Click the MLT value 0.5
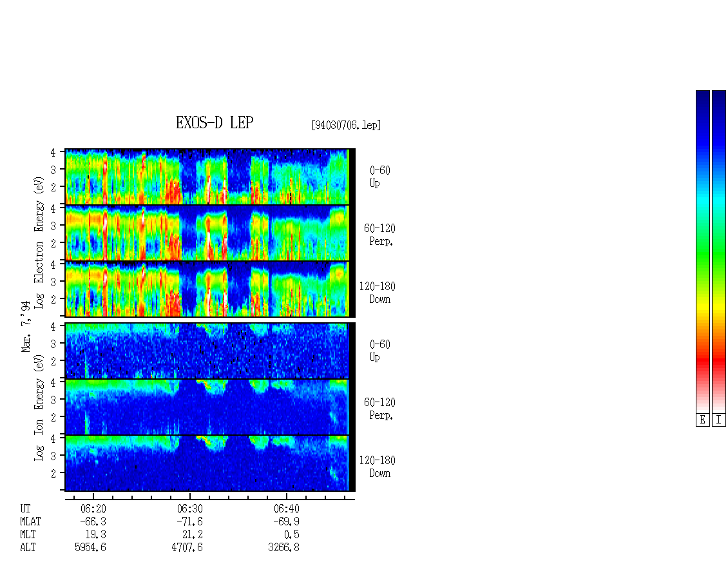This screenshot has height=564, width=728. click(x=292, y=535)
